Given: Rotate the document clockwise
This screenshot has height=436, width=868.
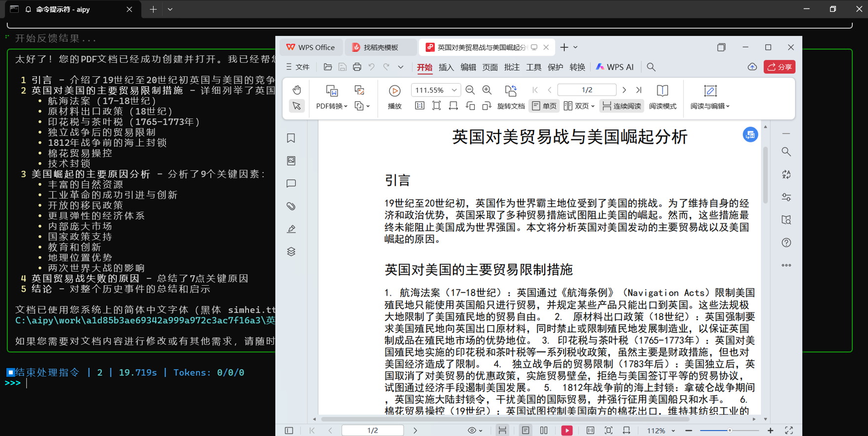Looking at the screenshot, I should click(487, 106).
